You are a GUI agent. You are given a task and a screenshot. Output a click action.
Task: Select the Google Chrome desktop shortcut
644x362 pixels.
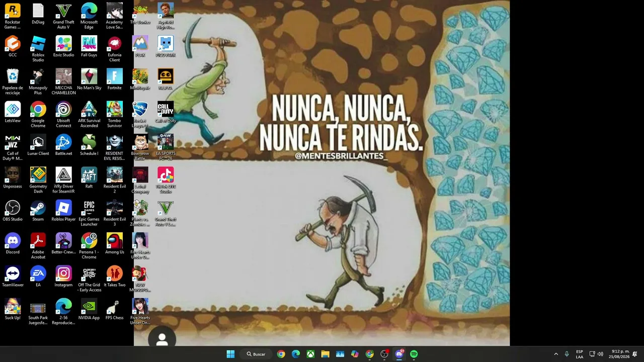38,115
